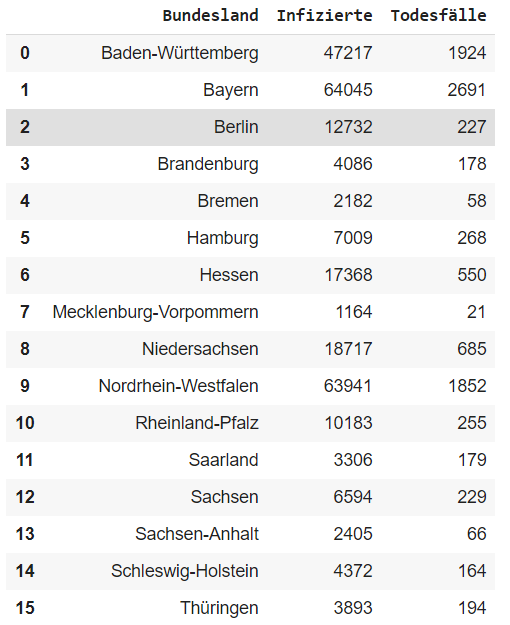Click Rheinland-Pfalz infected value 10183
The image size is (510, 625).
[x=348, y=423]
